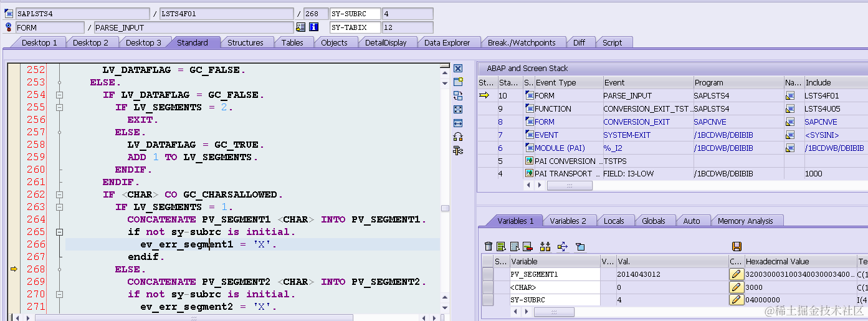The width and height of the screenshot is (868, 321).
Task: Click the PARSE_INPUT event field in header
Action: pyautogui.click(x=193, y=27)
